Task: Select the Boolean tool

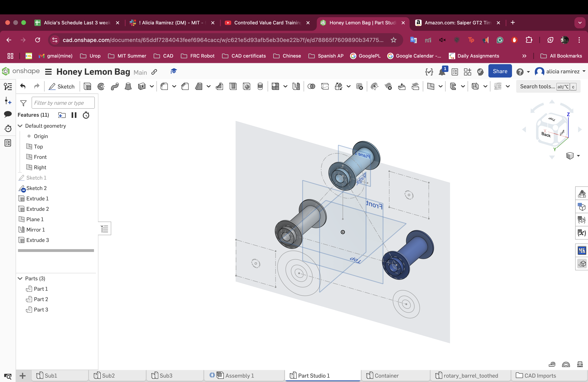Action: tap(311, 86)
